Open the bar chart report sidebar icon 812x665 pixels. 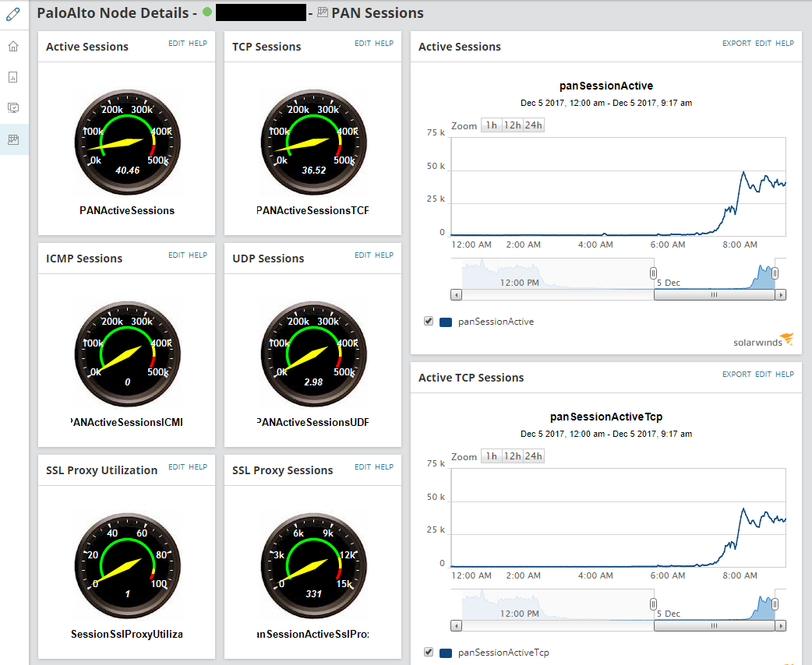click(13, 77)
